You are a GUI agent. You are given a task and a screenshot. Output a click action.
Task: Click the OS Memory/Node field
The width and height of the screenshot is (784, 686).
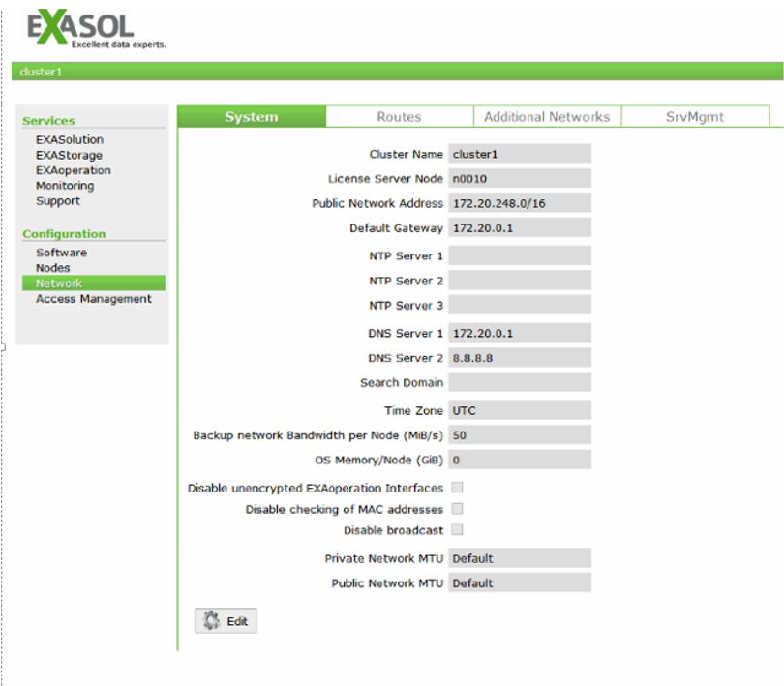pyautogui.click(x=520, y=460)
